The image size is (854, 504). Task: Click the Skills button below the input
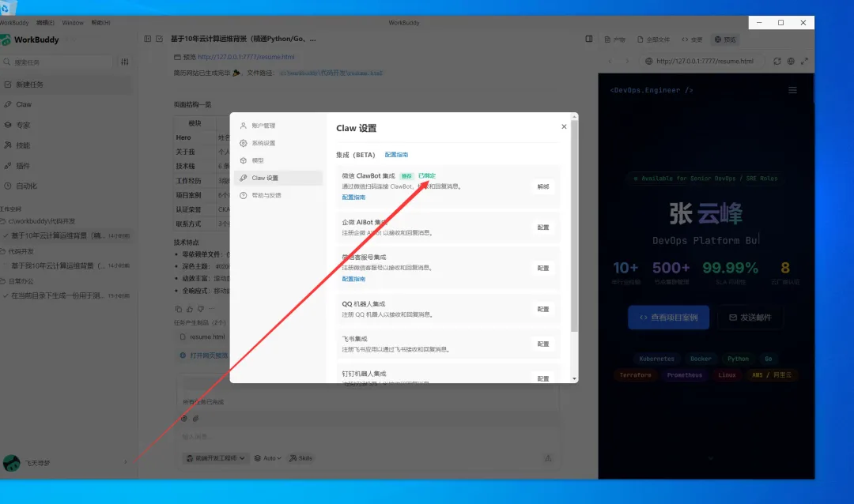tap(300, 458)
